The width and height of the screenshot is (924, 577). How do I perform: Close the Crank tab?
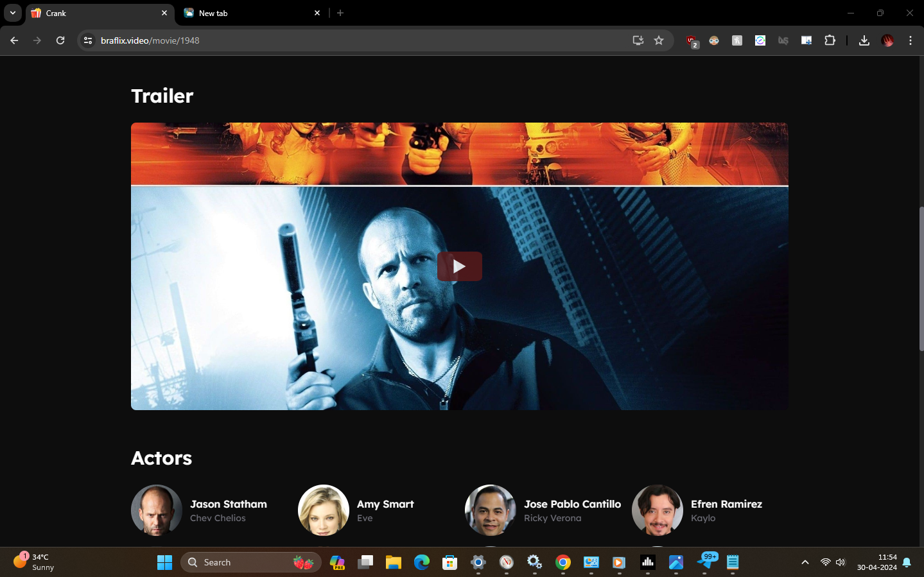[x=164, y=13]
